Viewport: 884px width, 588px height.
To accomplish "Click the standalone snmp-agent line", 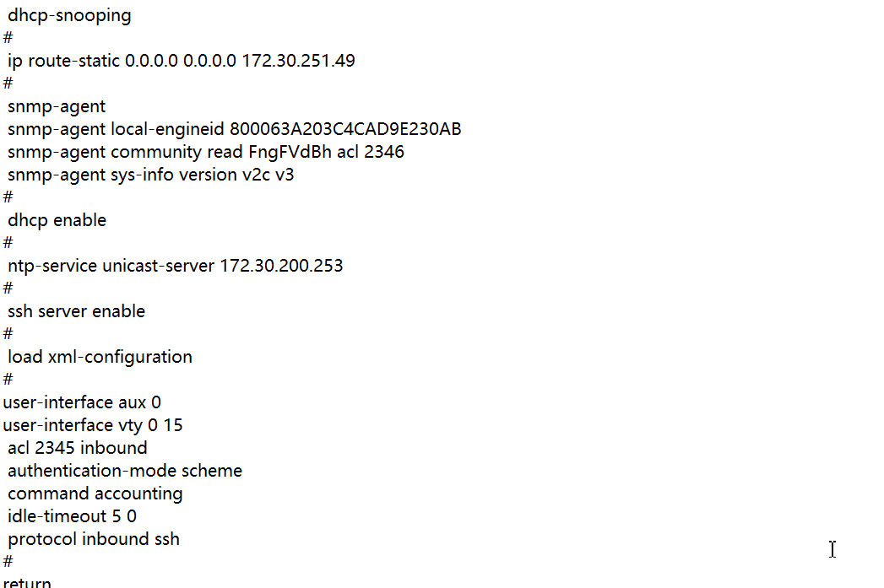I will (x=57, y=106).
